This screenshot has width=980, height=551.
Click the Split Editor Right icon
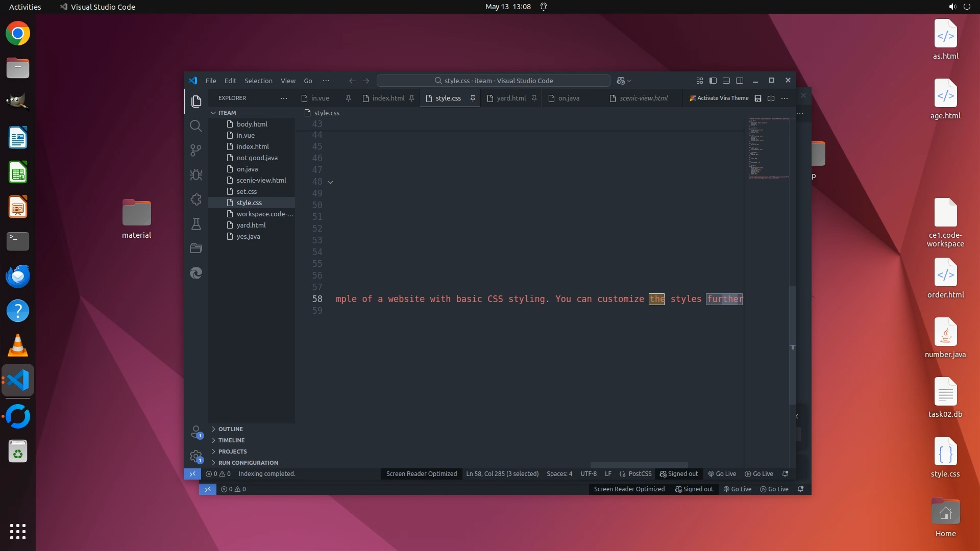tap(771, 98)
